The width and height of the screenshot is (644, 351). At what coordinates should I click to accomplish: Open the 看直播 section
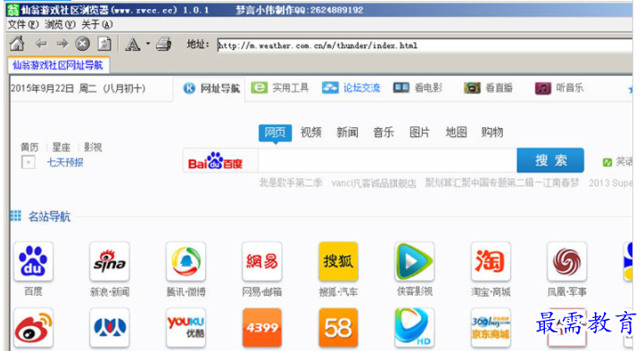(488, 87)
